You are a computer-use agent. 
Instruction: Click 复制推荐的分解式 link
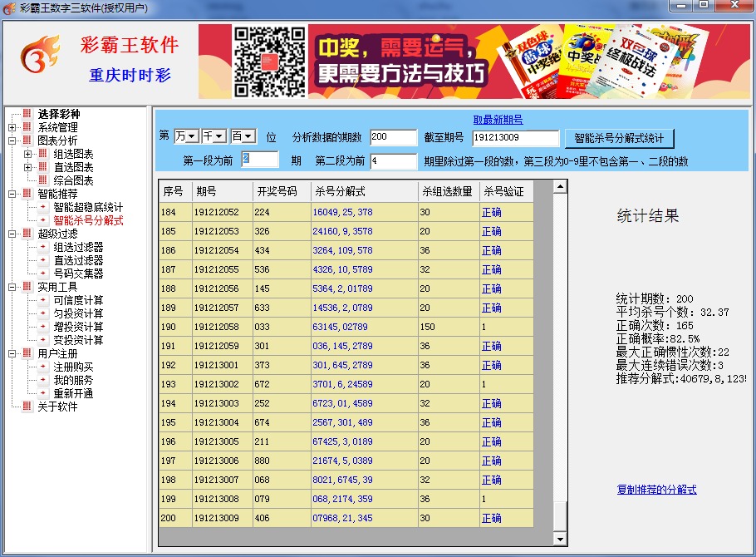coord(656,490)
